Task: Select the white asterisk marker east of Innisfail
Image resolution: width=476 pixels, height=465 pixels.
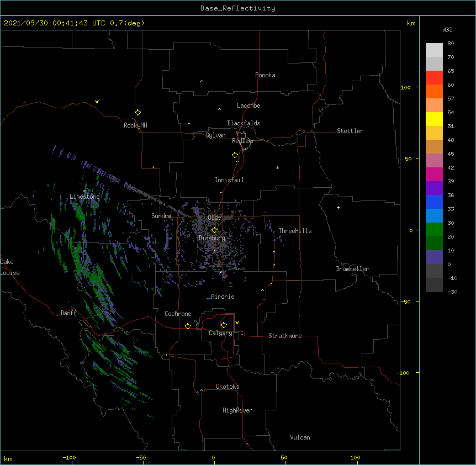Action: (277, 167)
